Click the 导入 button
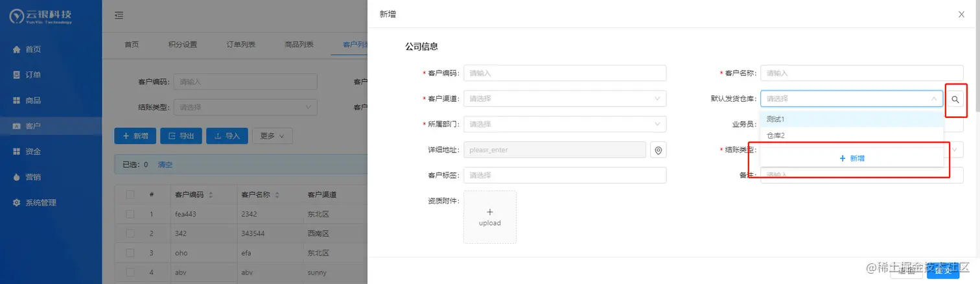 click(x=227, y=136)
